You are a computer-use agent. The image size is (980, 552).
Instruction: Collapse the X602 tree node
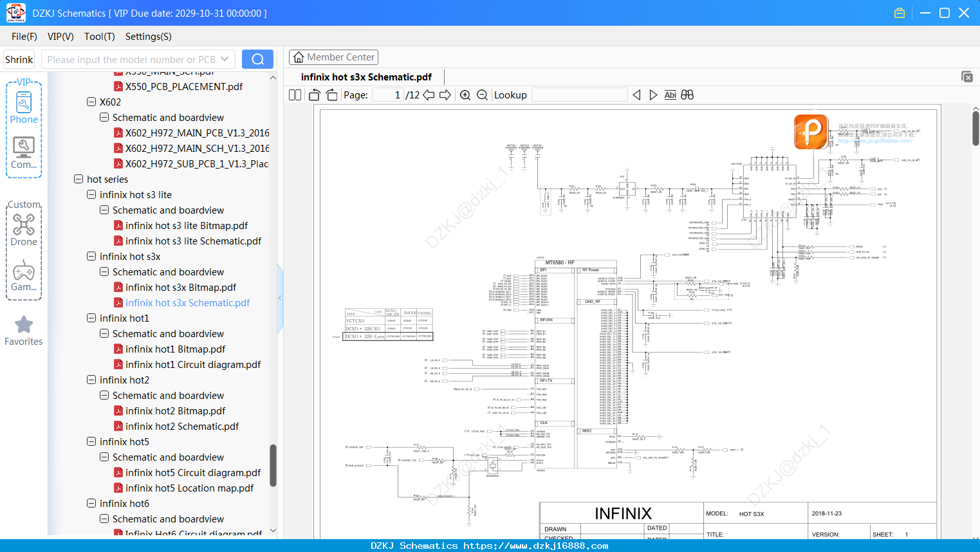pyautogui.click(x=91, y=102)
